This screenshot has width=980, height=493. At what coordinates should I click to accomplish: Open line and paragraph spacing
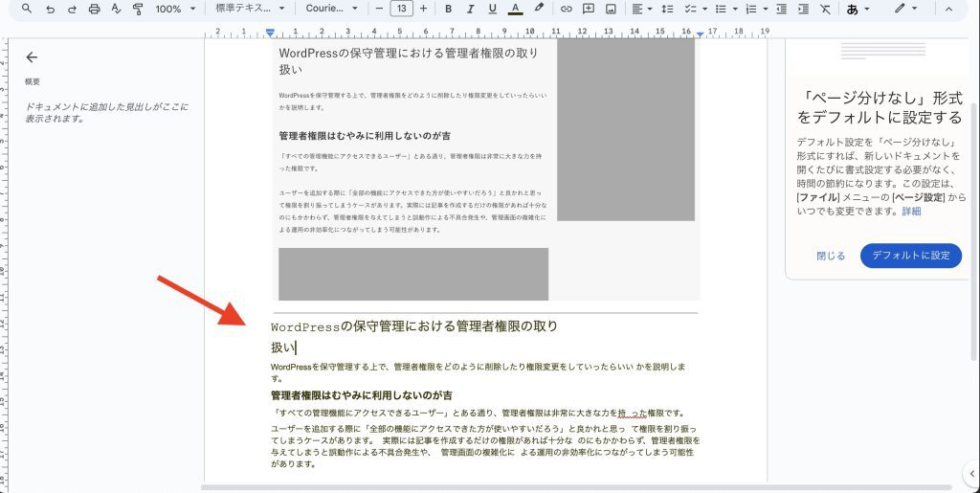pos(667,9)
